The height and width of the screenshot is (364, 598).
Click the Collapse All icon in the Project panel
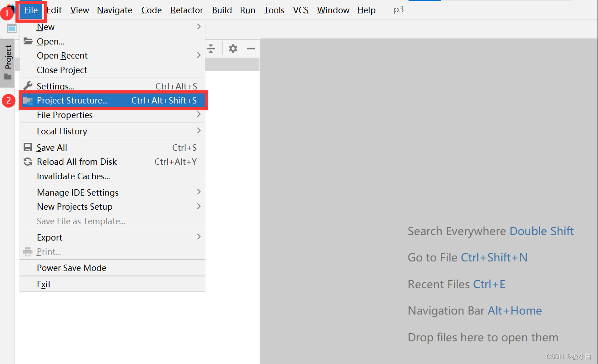point(211,49)
